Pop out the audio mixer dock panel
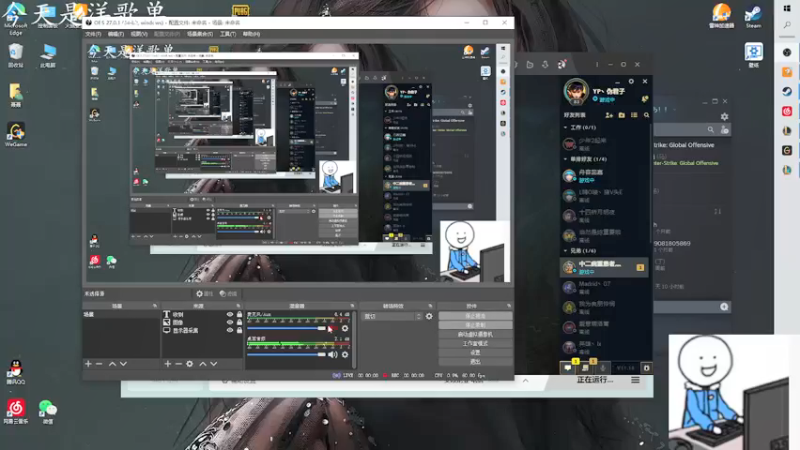Image resolution: width=800 pixels, height=450 pixels. (352, 306)
